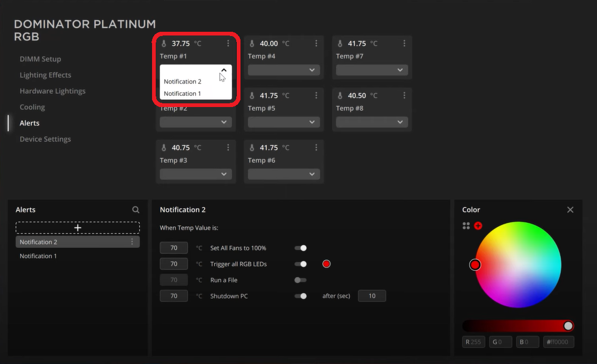Click the color palette grid icon
The height and width of the screenshot is (364, 597).
coord(466,226)
